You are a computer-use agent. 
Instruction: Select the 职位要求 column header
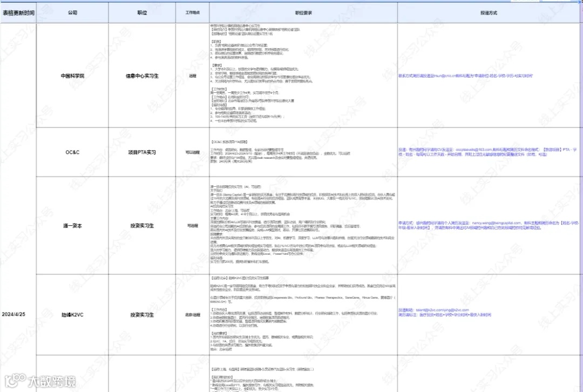[303, 12]
